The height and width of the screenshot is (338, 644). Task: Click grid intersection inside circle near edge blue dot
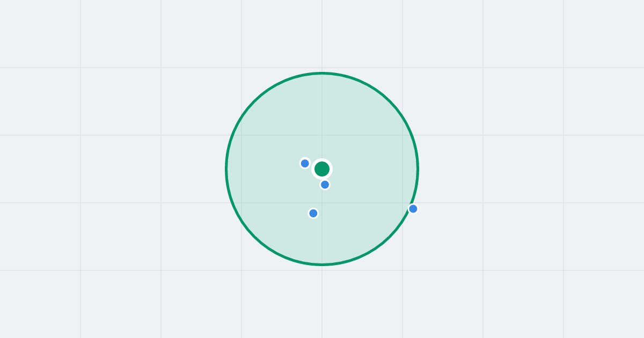pos(402,203)
